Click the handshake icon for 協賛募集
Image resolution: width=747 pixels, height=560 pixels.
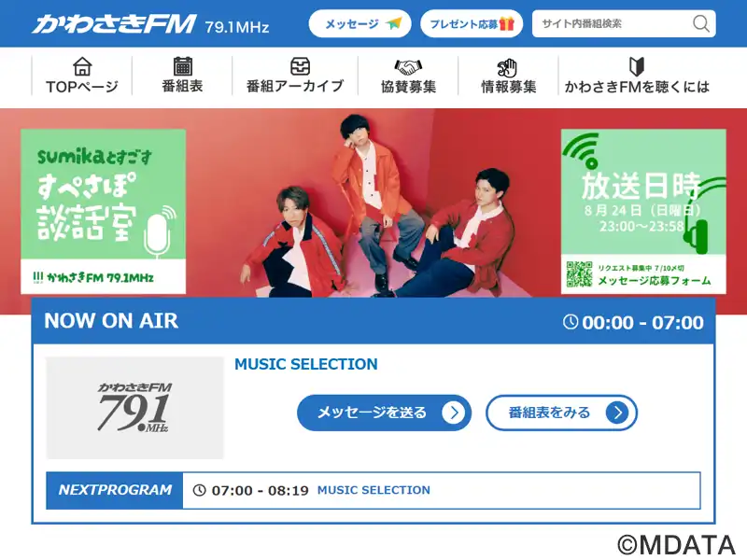[x=408, y=67]
